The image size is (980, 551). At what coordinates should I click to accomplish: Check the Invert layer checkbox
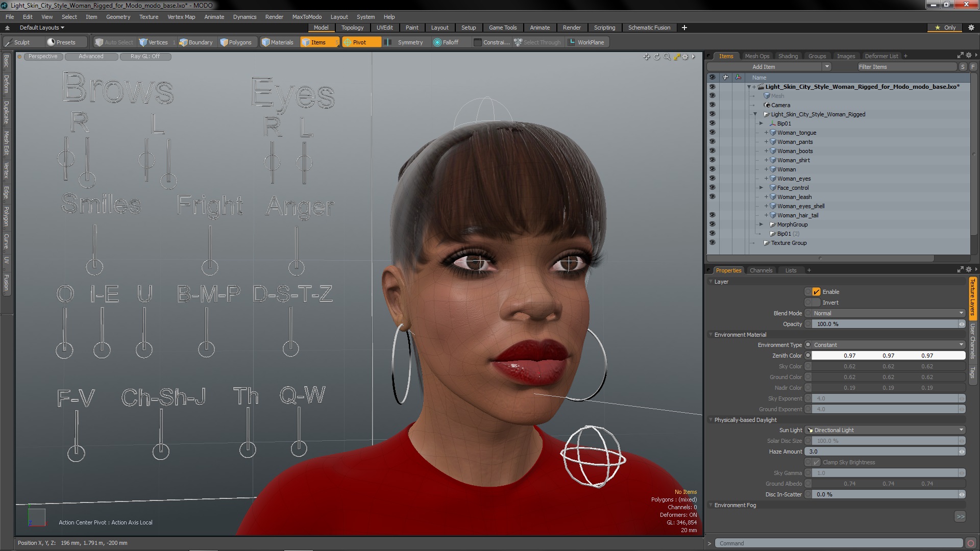click(816, 303)
